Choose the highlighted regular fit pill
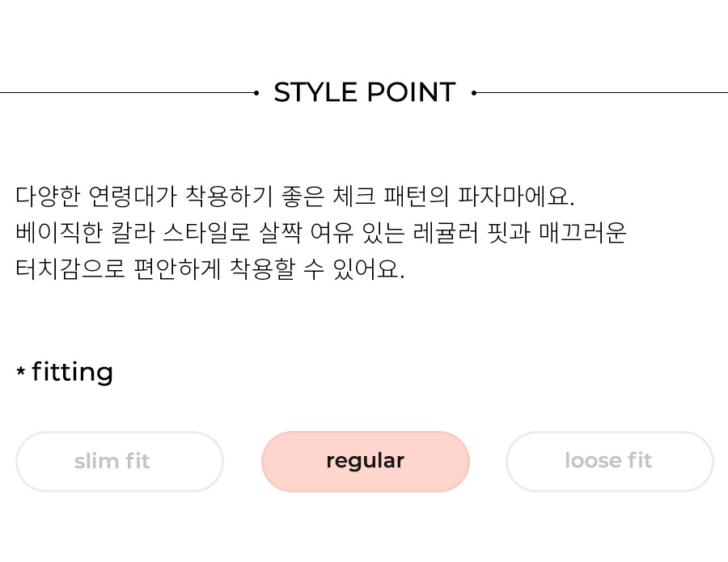This screenshot has height=562, width=728. (366, 461)
